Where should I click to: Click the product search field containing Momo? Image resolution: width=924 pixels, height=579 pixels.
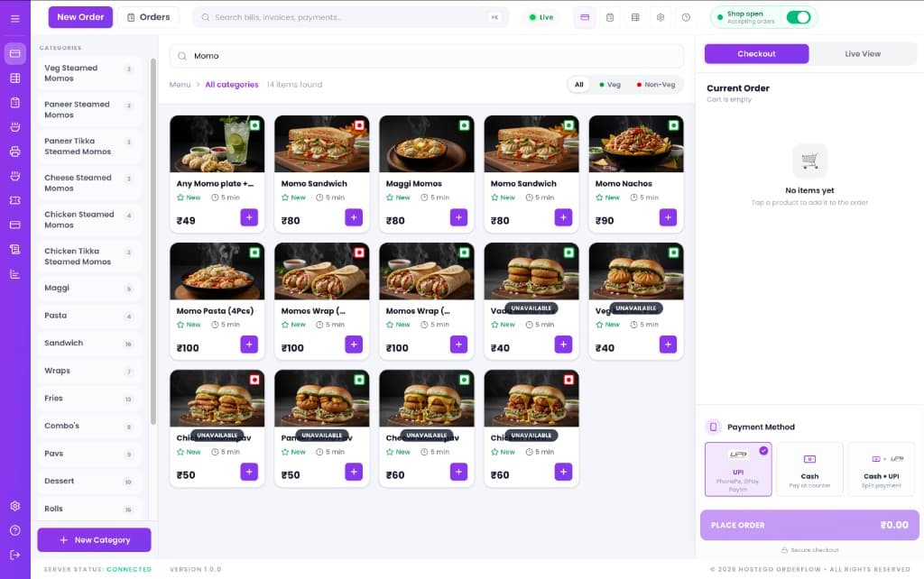[x=427, y=56]
